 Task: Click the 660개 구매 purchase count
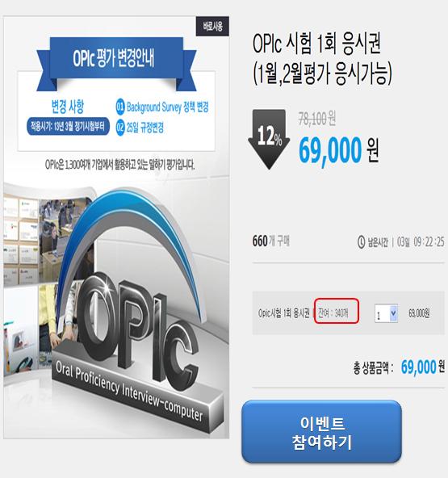pyautogui.click(x=270, y=241)
